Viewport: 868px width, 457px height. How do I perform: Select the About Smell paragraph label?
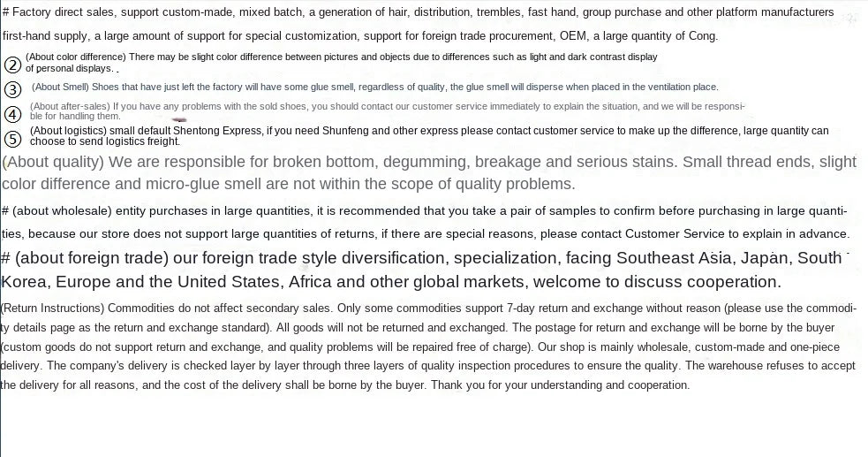pyautogui.click(x=60, y=87)
